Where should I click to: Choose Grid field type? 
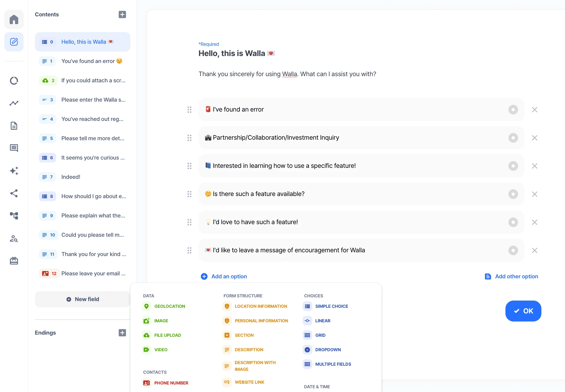(314, 335)
